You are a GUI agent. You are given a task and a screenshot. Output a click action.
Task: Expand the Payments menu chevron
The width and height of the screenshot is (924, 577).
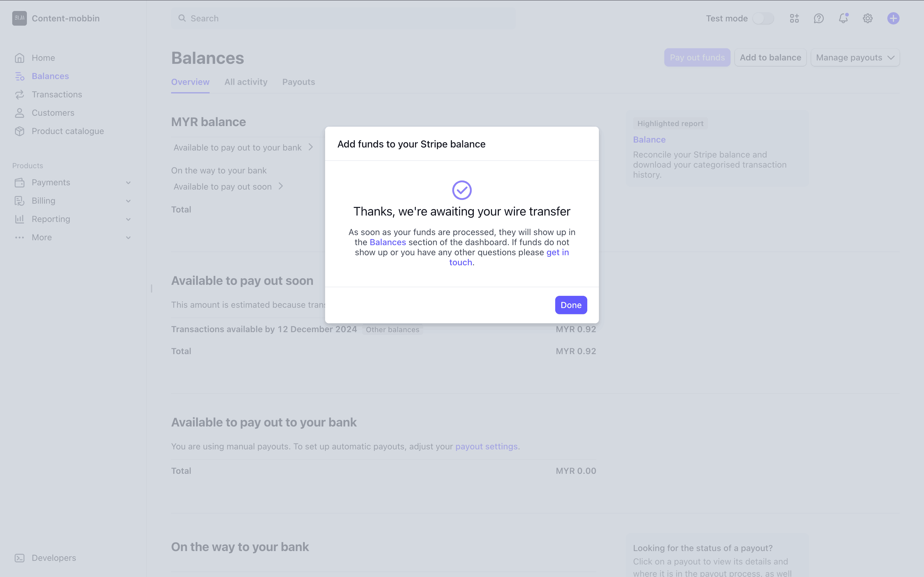(x=128, y=183)
